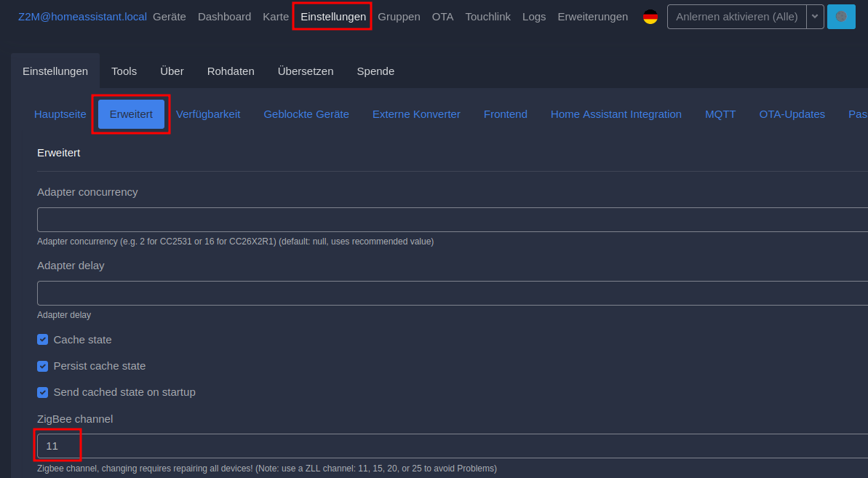868x478 pixels.
Task: Click the Adapter concurrency input field
Action: tap(451, 220)
